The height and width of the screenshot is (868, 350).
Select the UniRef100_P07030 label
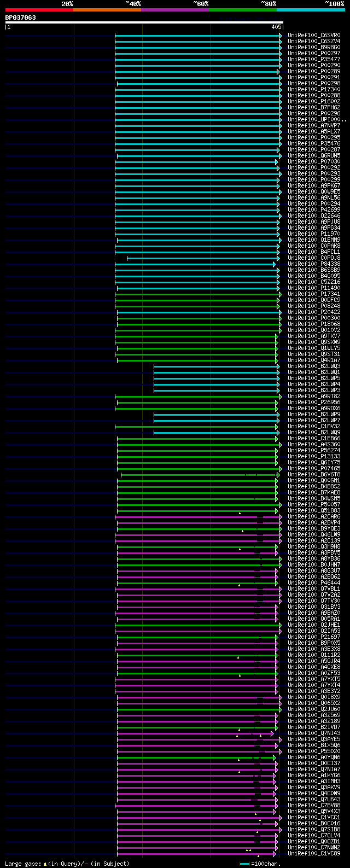coord(314,161)
